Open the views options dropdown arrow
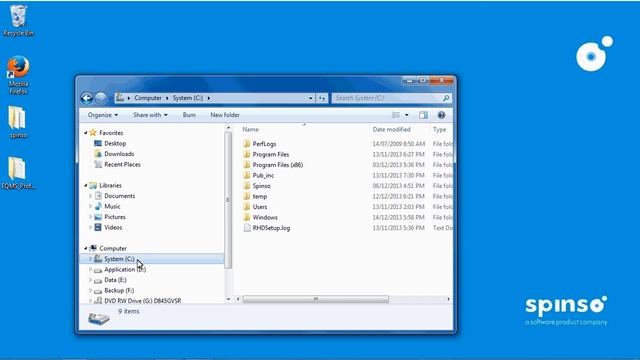This screenshot has height=360, width=640. point(407,115)
